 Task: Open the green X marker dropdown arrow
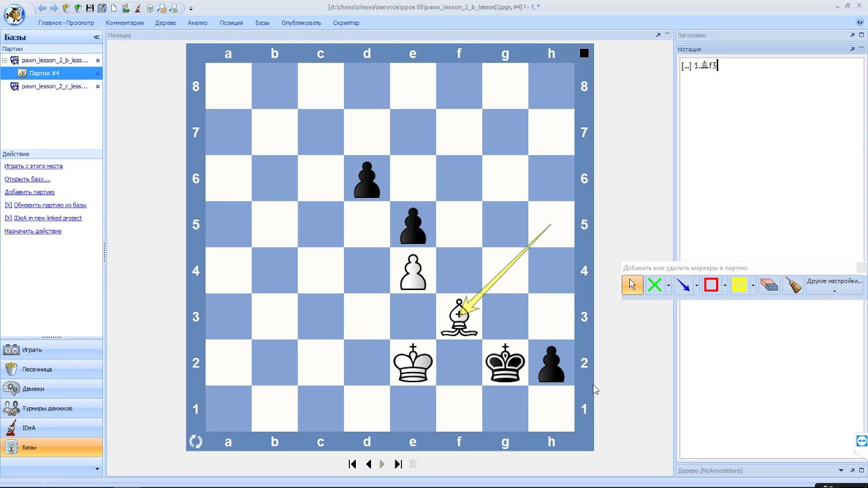tap(668, 285)
